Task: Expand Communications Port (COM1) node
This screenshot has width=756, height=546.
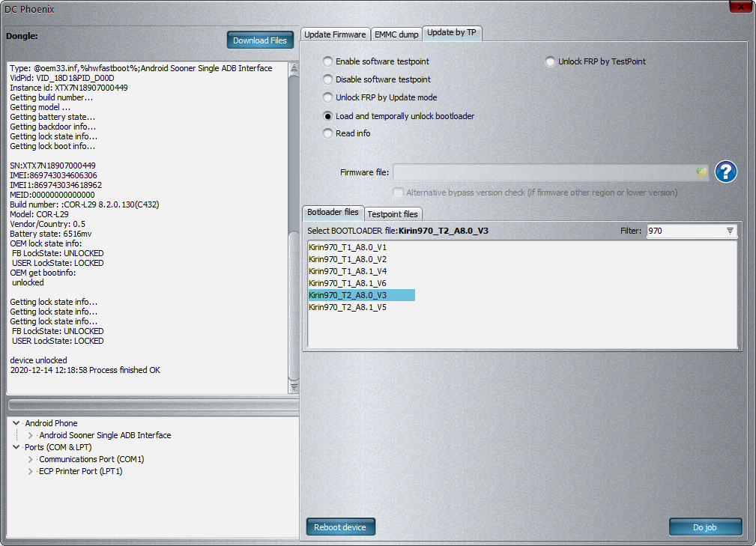Action: point(31,459)
